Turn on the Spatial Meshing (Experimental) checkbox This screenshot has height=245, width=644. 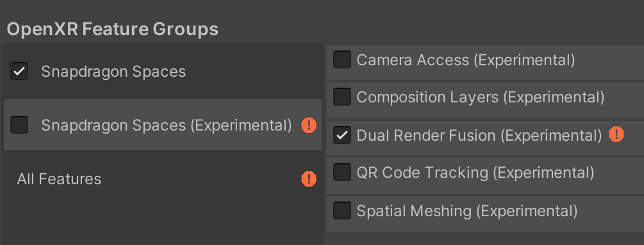click(342, 210)
